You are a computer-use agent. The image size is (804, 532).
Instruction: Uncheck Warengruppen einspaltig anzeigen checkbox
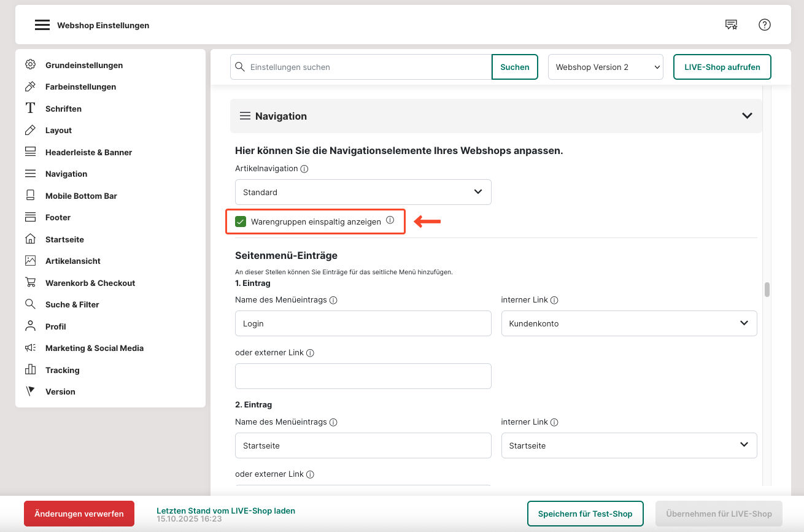tap(241, 222)
